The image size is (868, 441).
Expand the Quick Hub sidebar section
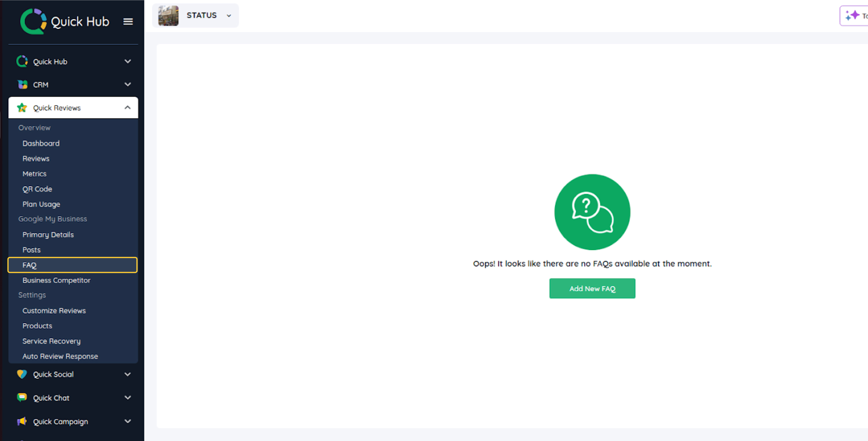[x=127, y=61]
